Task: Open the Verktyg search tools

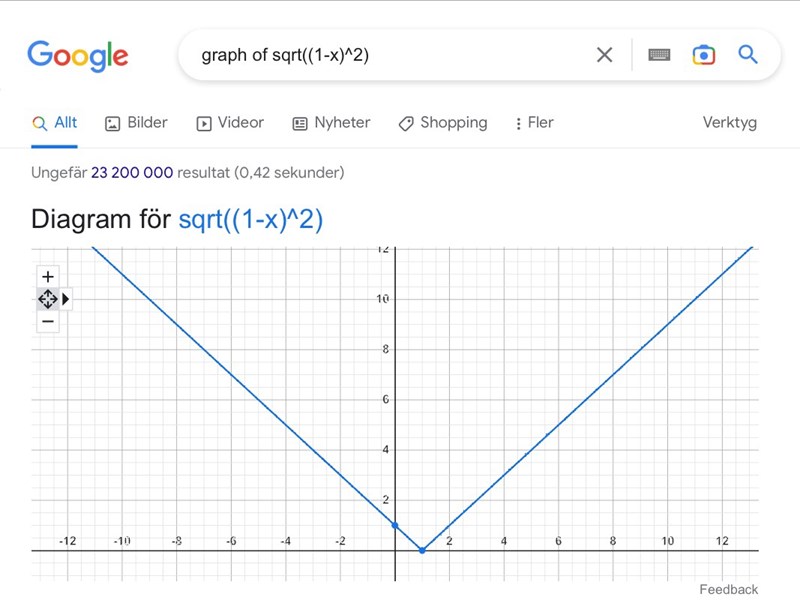Action: [x=730, y=123]
